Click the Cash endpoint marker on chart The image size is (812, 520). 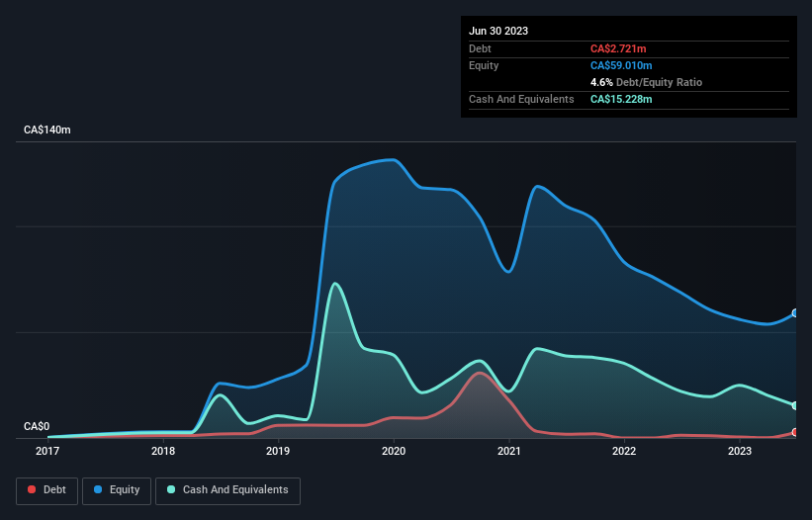tap(795, 405)
